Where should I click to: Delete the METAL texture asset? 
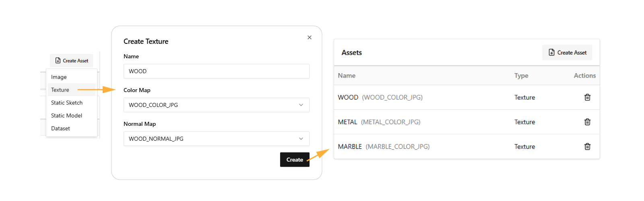[587, 122]
